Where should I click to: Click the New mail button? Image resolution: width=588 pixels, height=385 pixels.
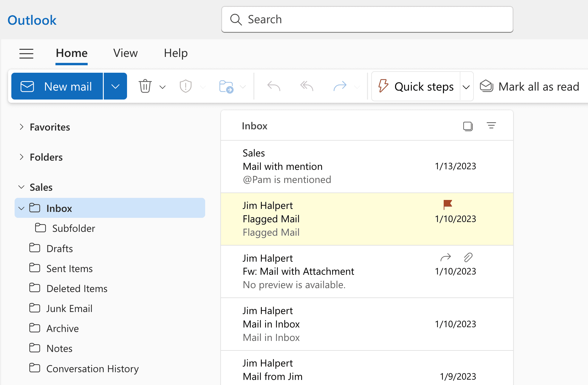[x=57, y=86]
